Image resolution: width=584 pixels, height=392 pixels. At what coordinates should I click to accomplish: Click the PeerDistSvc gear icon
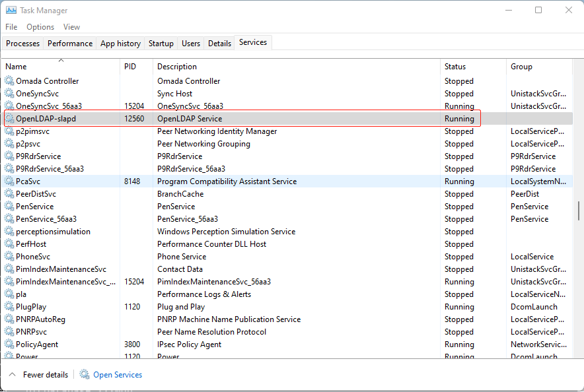point(9,194)
